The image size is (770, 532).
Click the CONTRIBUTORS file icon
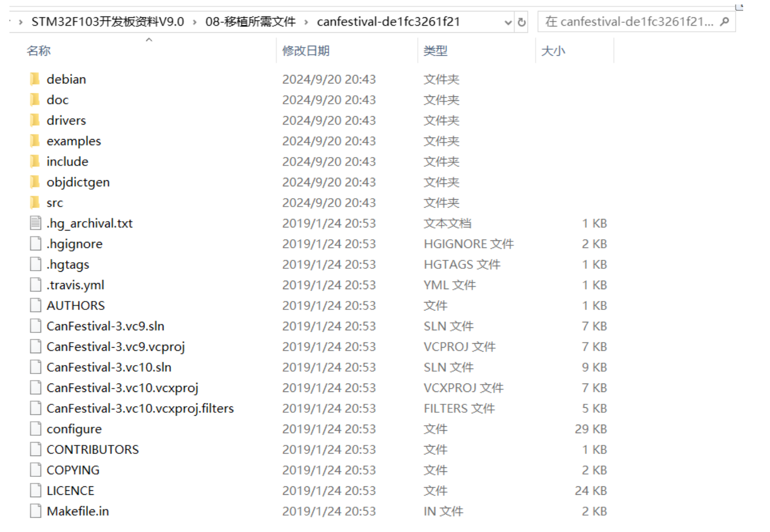pyautogui.click(x=35, y=450)
